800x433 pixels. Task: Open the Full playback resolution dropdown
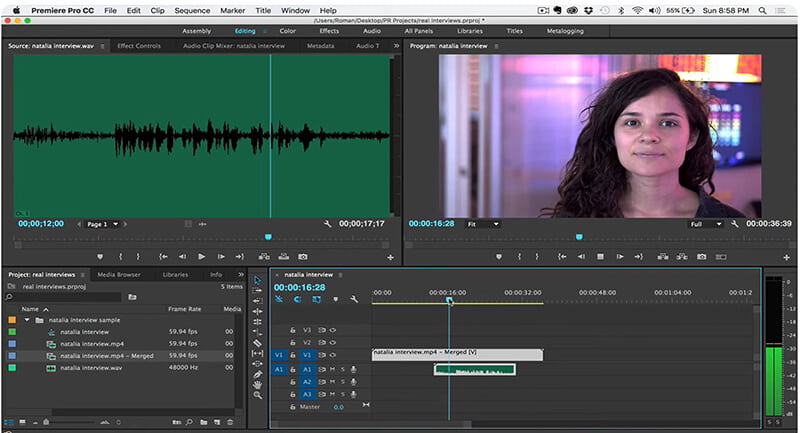[706, 224]
